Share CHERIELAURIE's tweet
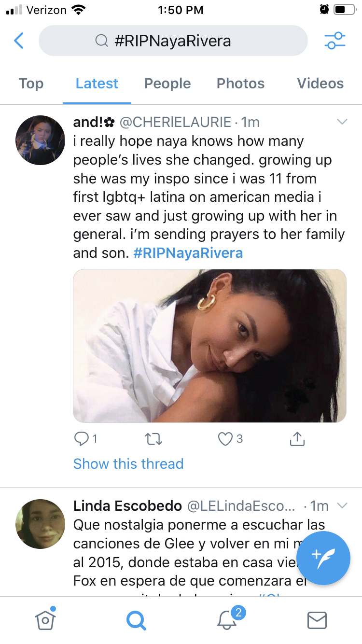Viewport: 362px width, 644px height. tap(297, 439)
